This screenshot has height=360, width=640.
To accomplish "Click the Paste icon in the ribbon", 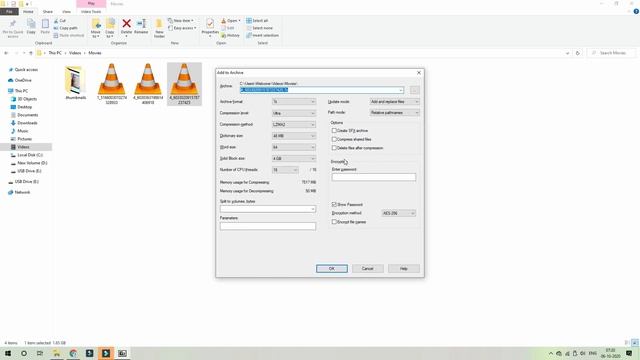I will [45, 24].
